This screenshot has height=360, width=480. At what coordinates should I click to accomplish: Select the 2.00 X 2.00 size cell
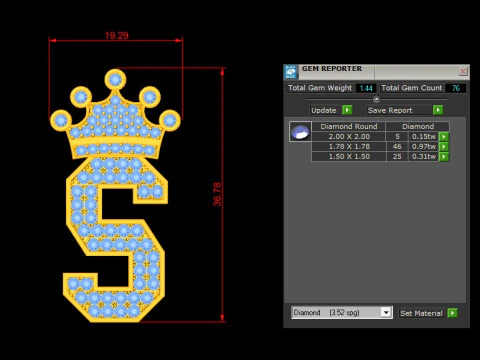349,137
